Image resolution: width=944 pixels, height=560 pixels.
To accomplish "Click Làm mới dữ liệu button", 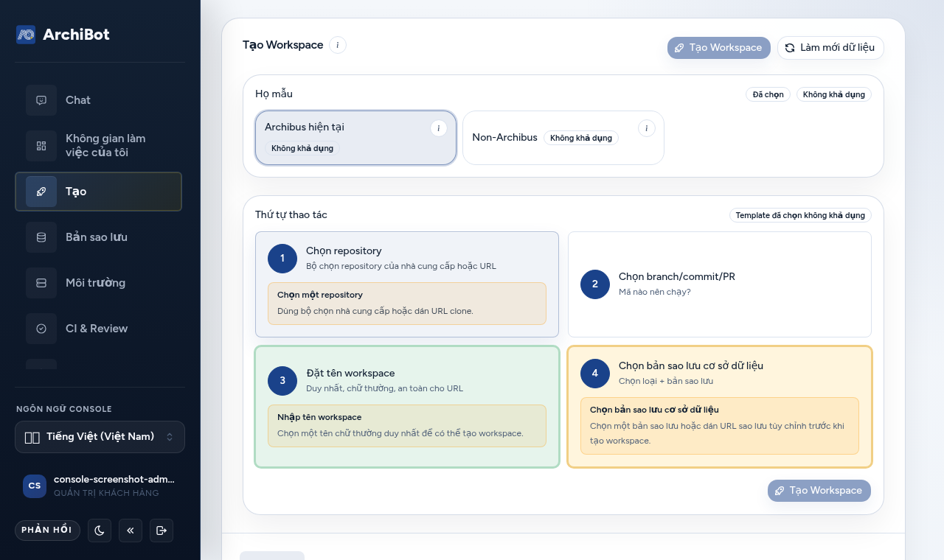I will pos(830,48).
